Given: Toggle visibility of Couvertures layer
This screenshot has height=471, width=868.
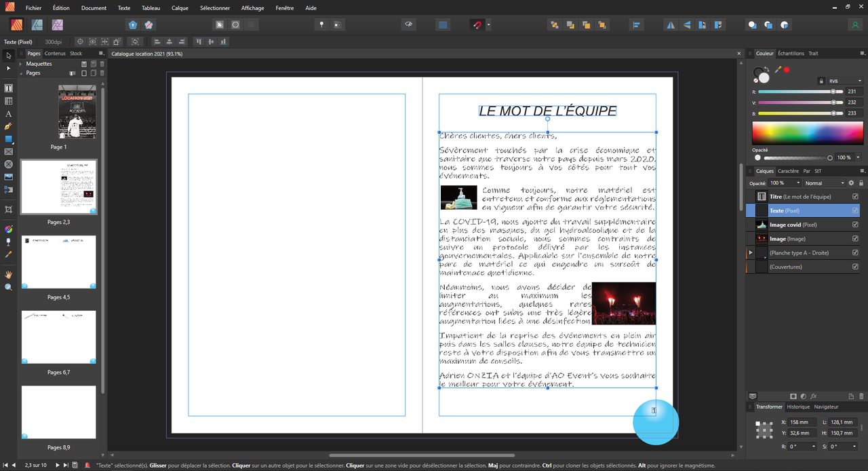Looking at the screenshot, I should click(x=855, y=267).
